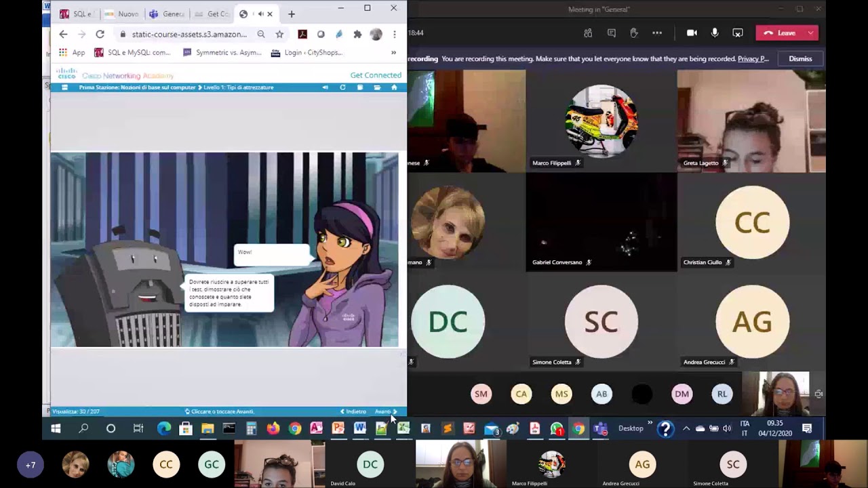Close the active Chrome tab
Viewport: 868px width, 488px height.
(x=270, y=14)
